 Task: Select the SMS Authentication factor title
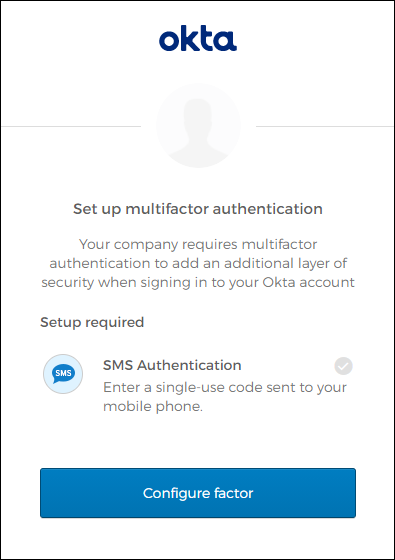pos(172,365)
